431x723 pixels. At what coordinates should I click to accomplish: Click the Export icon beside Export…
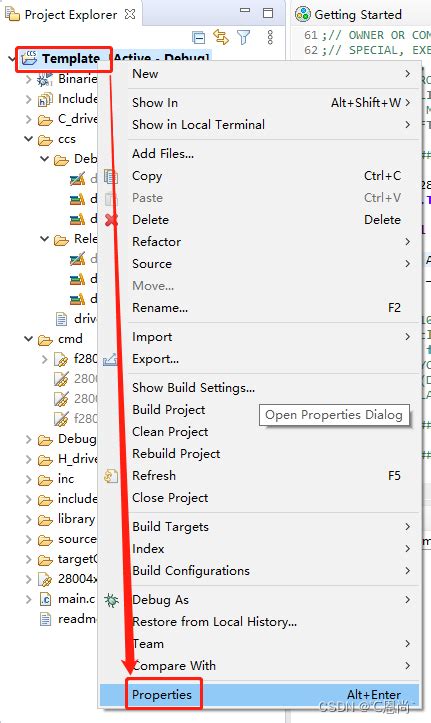pos(111,359)
